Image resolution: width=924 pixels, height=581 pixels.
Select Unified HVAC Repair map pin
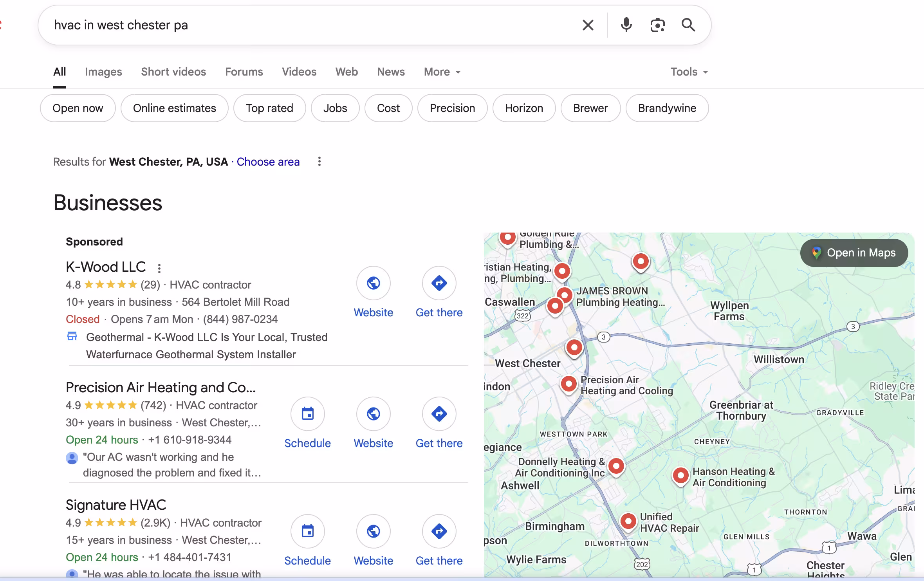[x=628, y=522]
